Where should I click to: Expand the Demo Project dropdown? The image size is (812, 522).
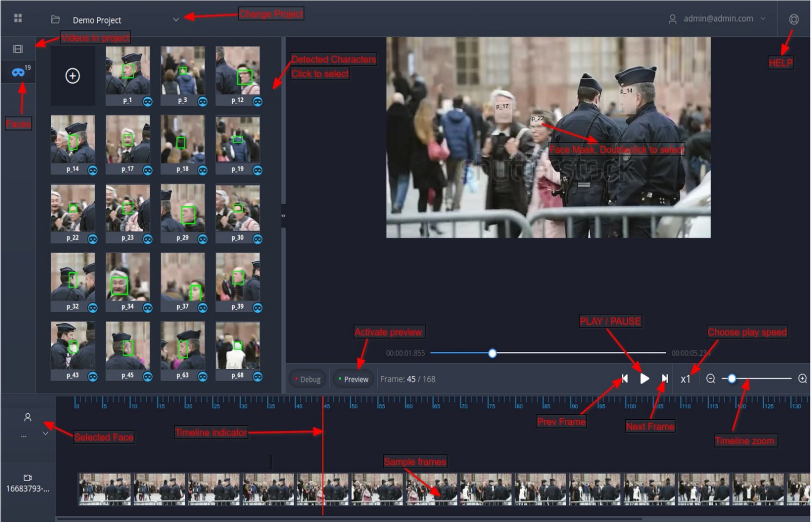176,19
